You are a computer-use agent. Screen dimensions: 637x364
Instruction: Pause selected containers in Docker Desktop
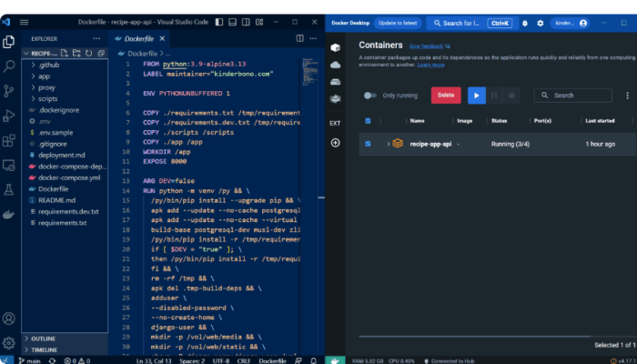[494, 96]
